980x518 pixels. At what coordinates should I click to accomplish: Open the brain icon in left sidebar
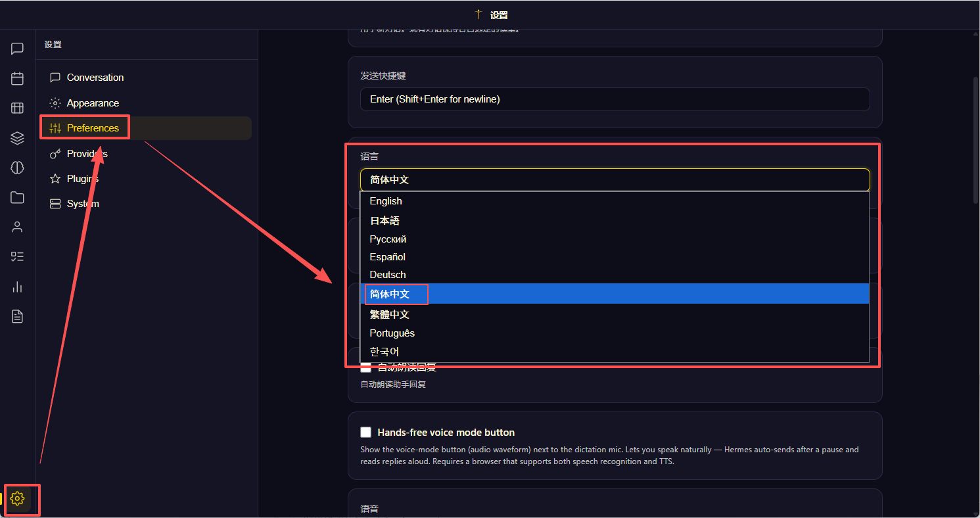(x=17, y=168)
